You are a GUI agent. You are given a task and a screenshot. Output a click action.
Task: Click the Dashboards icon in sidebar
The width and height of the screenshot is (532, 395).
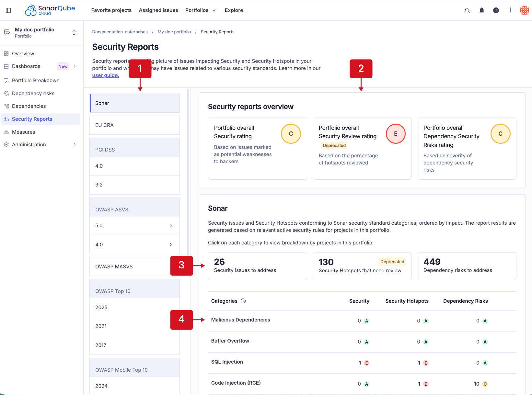pos(6,66)
